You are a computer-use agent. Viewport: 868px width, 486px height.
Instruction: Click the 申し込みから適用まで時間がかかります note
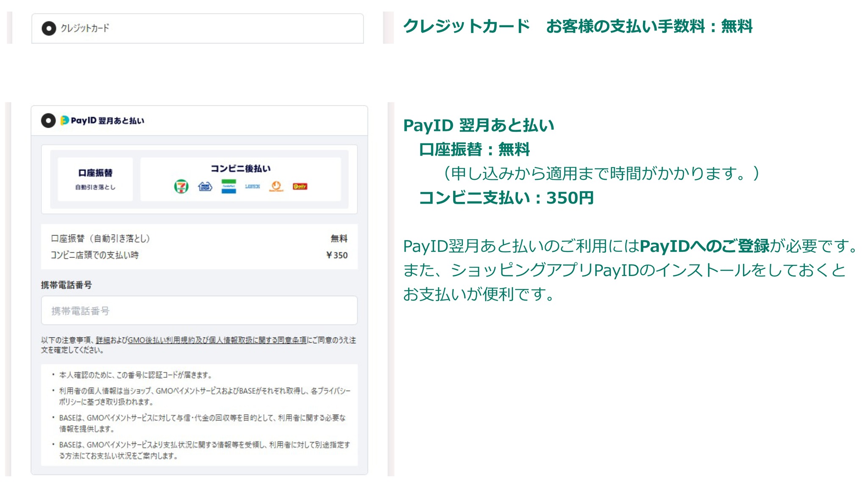(x=601, y=173)
